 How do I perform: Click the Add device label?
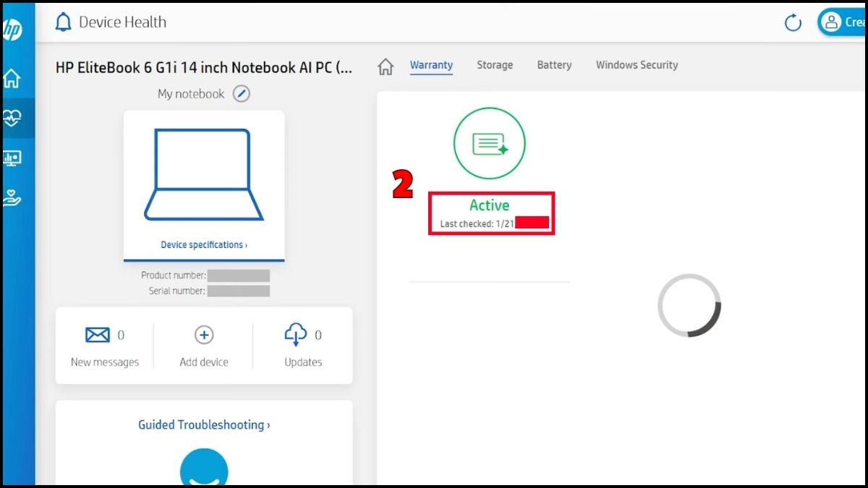point(204,362)
